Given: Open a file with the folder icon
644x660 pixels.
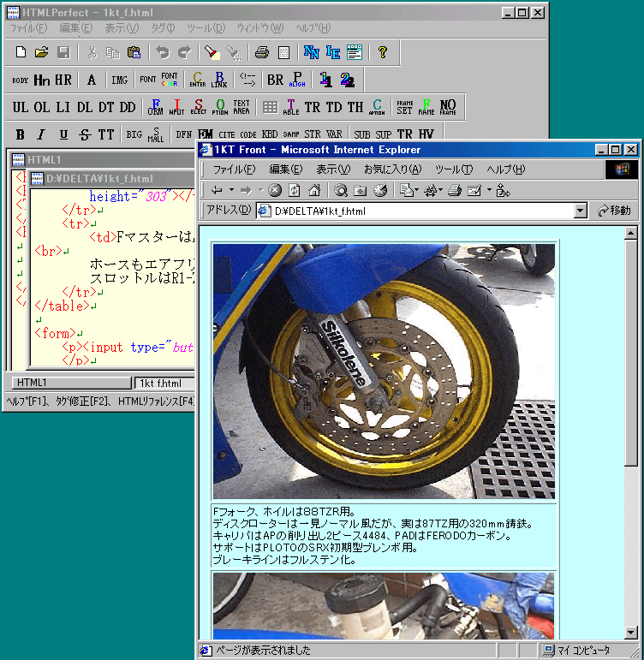Looking at the screenshot, I should coord(41,52).
